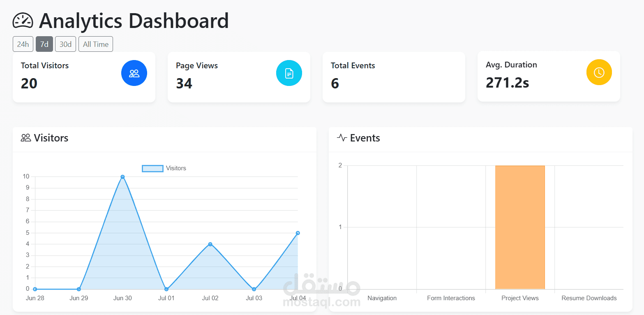
Task: Toggle the Visitors legend swatch in chart
Action: tap(152, 168)
